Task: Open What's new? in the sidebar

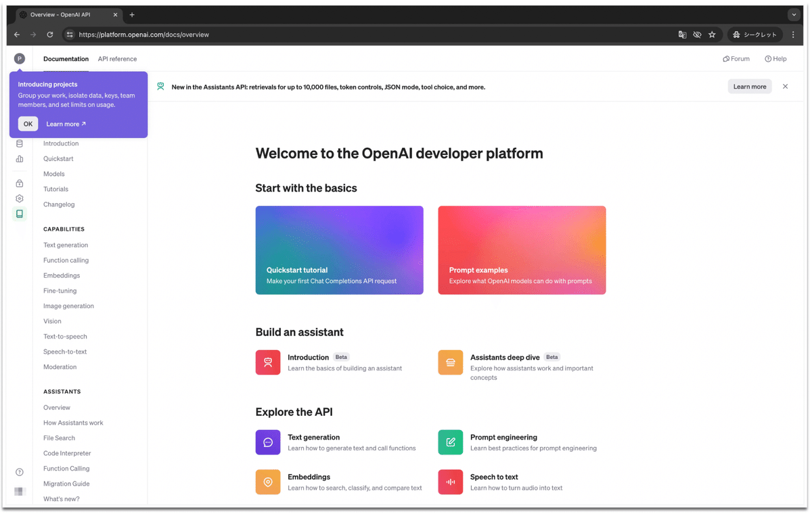Action: [x=62, y=499]
